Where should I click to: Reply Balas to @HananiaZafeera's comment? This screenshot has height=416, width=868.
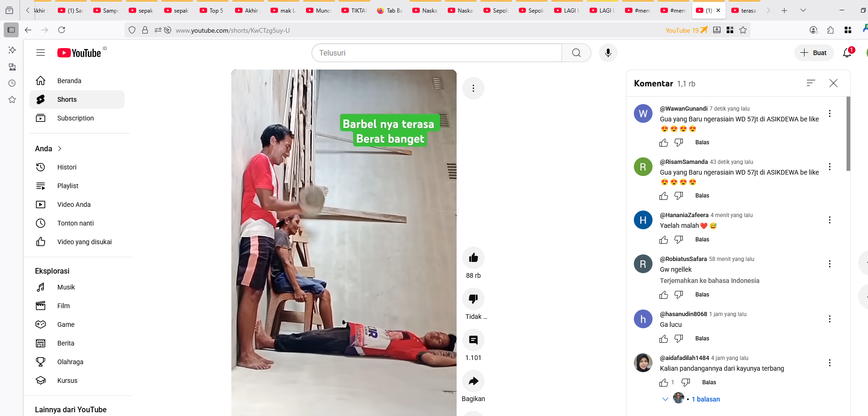coord(702,240)
